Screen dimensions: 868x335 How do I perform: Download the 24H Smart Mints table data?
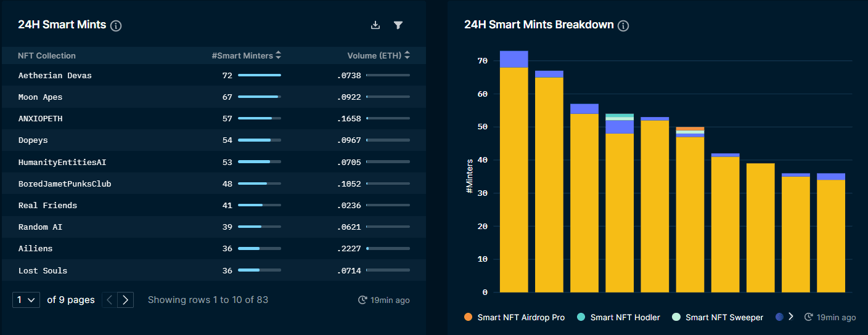coord(375,25)
